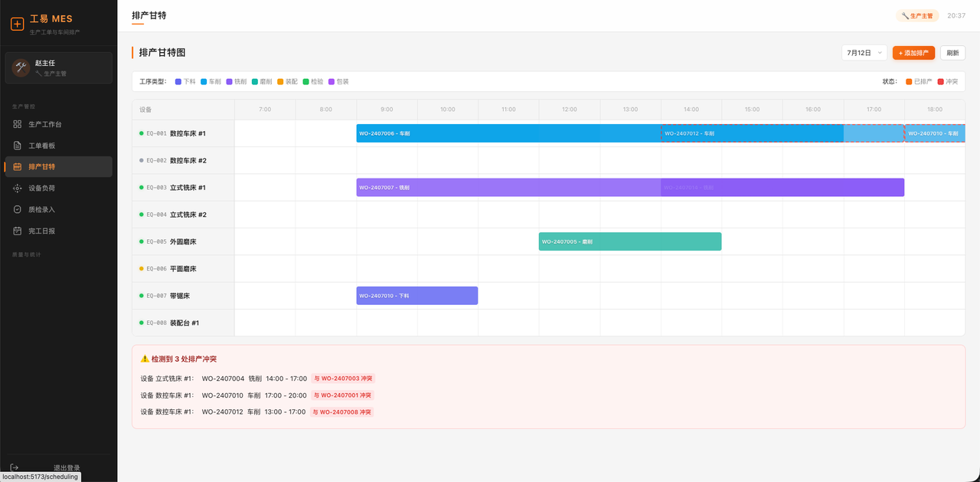
Task: Click the 14:00 time column header
Action: [691, 110]
